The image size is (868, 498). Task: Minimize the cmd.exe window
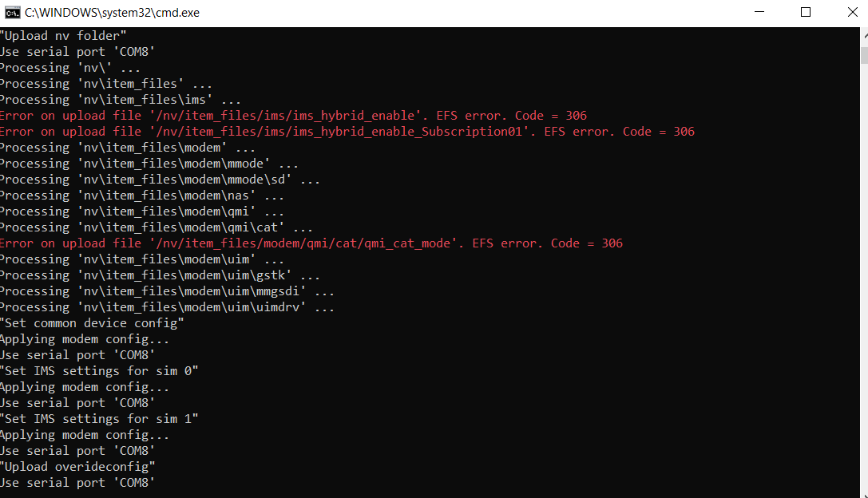coord(759,12)
